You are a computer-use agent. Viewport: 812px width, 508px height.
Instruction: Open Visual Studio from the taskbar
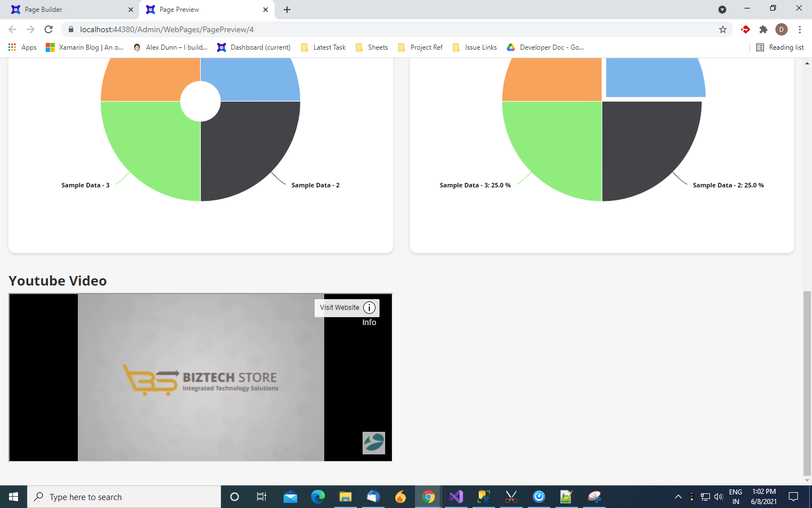[x=456, y=497]
